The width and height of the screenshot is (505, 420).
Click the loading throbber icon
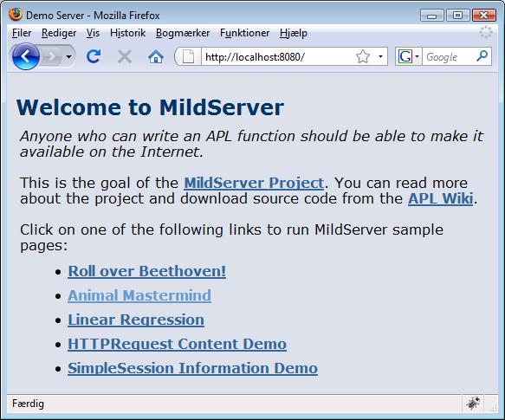point(486,32)
